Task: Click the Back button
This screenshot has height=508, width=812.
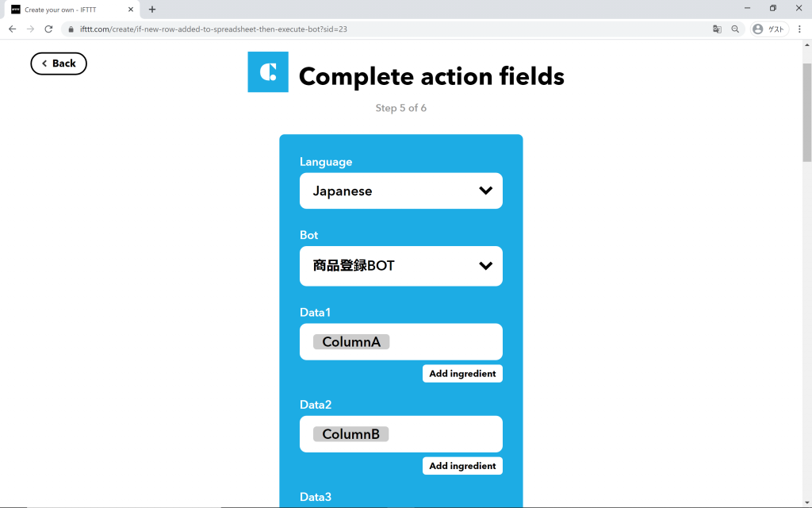Action: (59, 63)
